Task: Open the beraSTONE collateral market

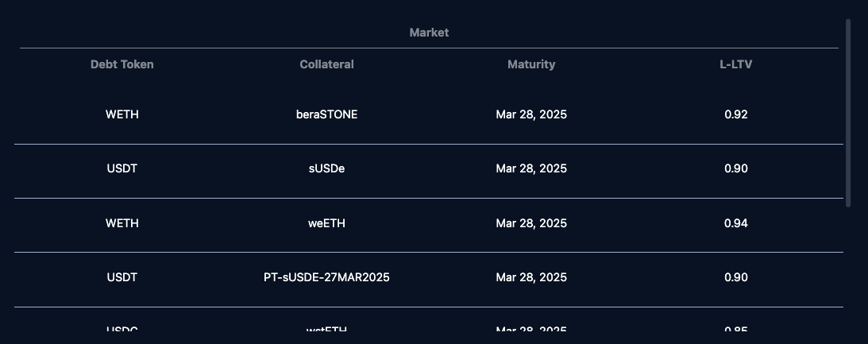Action: (326, 114)
